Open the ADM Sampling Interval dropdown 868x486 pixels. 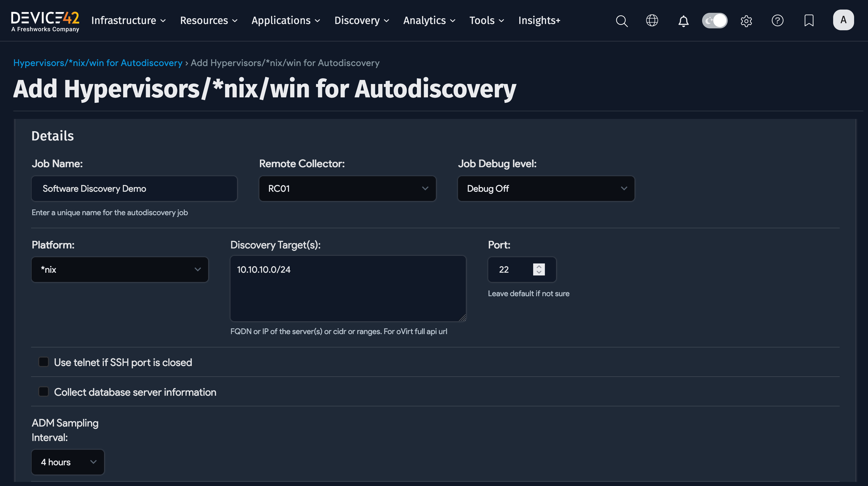(67, 462)
